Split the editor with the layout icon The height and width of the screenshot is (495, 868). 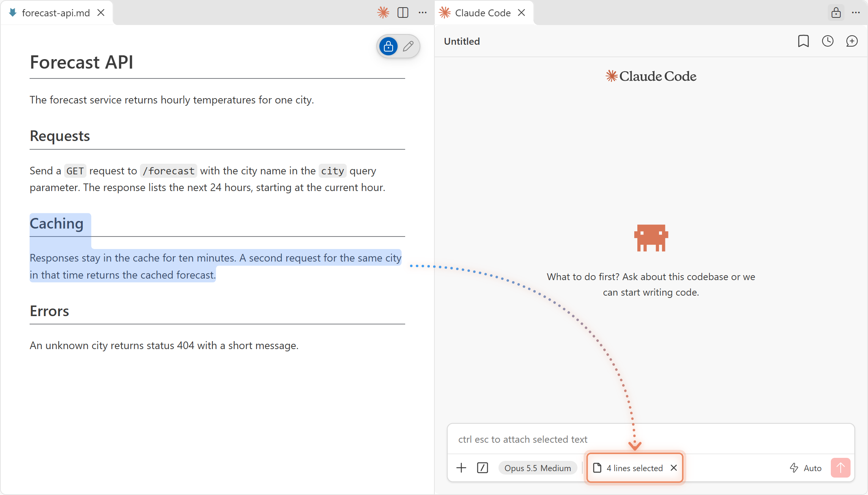pyautogui.click(x=403, y=13)
